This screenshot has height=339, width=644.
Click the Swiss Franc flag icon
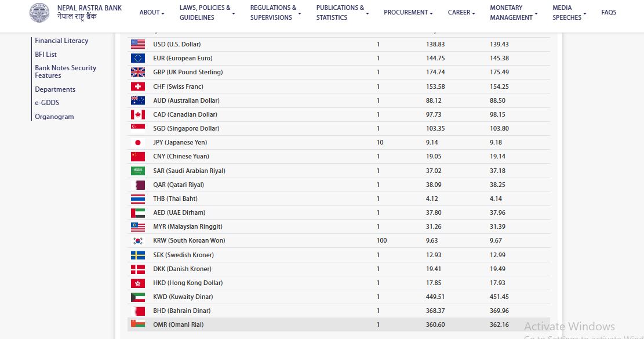(x=138, y=86)
